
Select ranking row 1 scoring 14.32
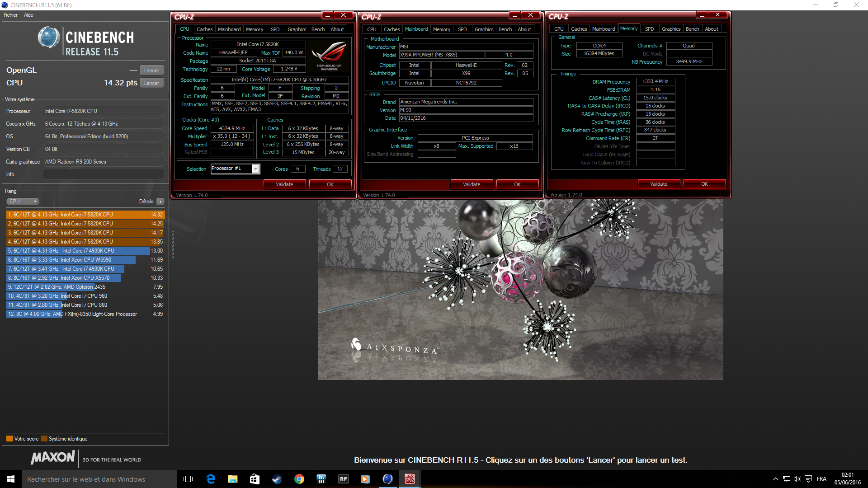coord(85,215)
